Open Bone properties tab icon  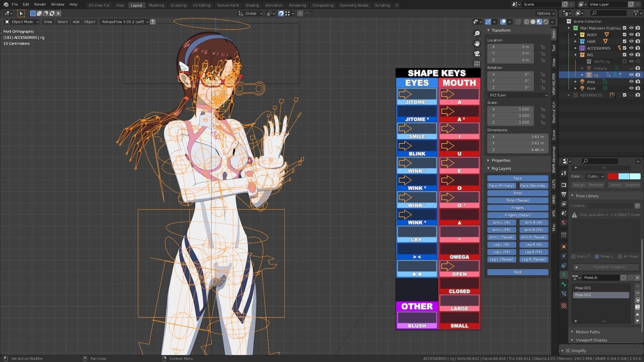pyautogui.click(x=564, y=284)
